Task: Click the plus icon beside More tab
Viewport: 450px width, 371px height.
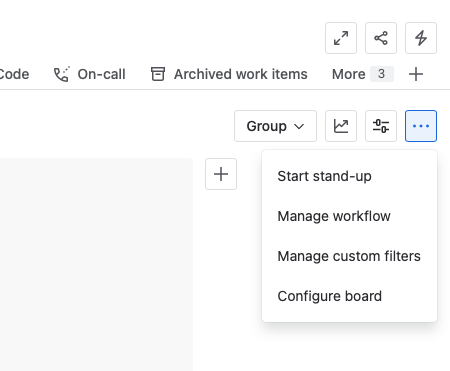Action: pyautogui.click(x=416, y=74)
